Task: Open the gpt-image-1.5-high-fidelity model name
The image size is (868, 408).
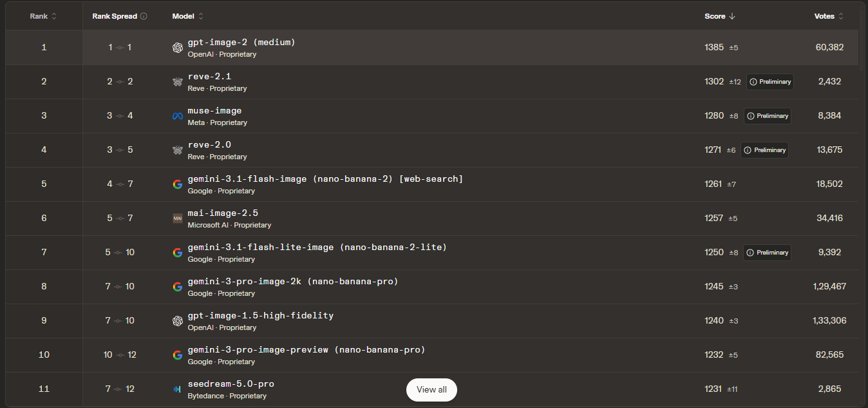Action: tap(261, 316)
